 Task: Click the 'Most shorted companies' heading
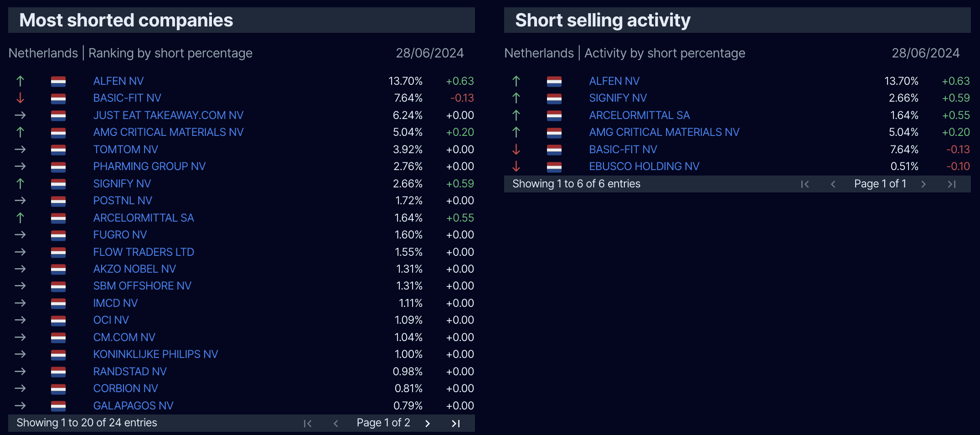point(126,20)
